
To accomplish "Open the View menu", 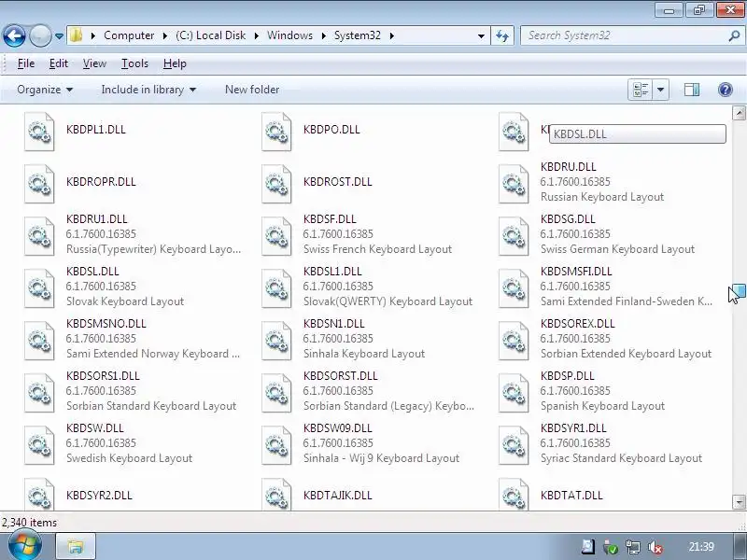I will click(94, 63).
